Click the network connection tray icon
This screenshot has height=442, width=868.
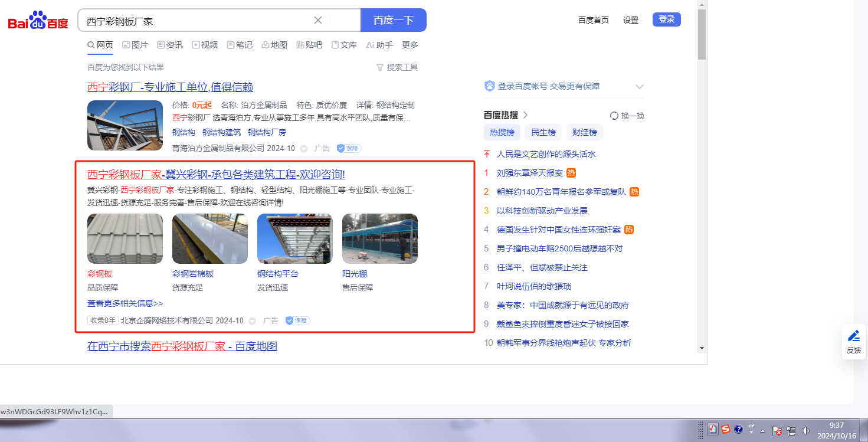click(791, 430)
